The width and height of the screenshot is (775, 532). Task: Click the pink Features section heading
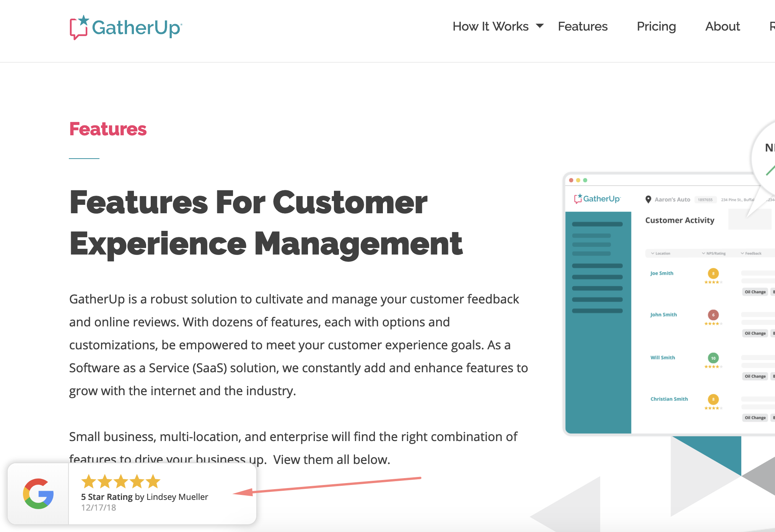tap(108, 129)
